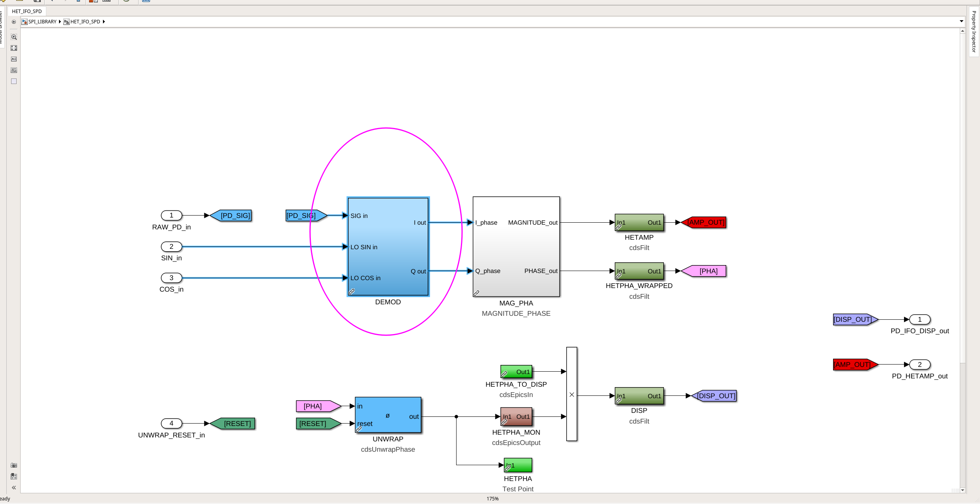Select the product multiply block
This screenshot has width=980, height=504.
pos(572,394)
